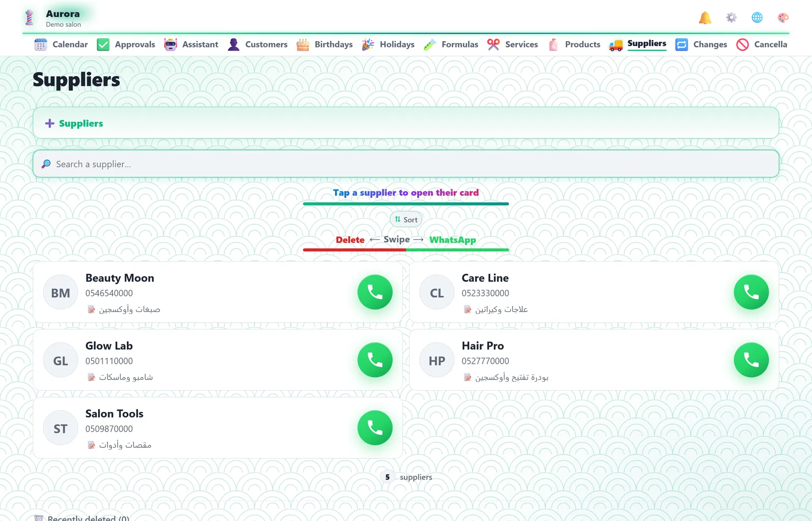Focus the Search a supplier field

click(x=406, y=164)
